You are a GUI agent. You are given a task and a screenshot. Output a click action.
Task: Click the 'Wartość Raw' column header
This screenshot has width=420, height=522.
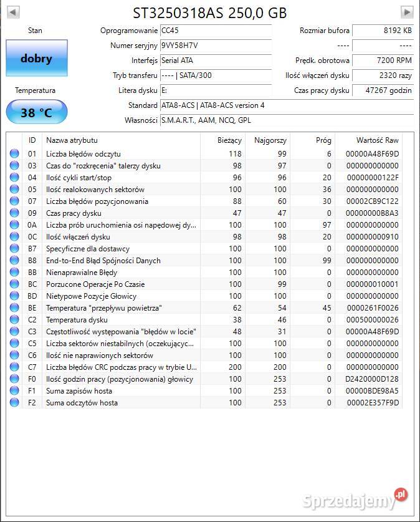pyautogui.click(x=376, y=140)
